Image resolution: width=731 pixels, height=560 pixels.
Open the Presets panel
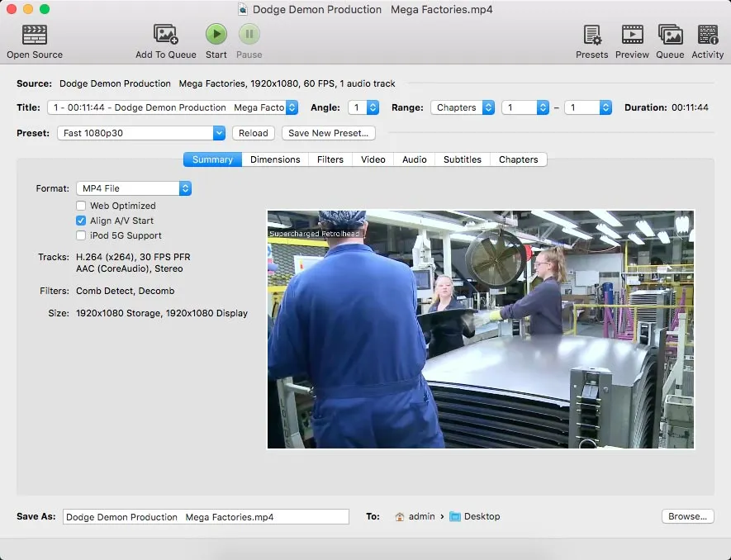point(591,35)
